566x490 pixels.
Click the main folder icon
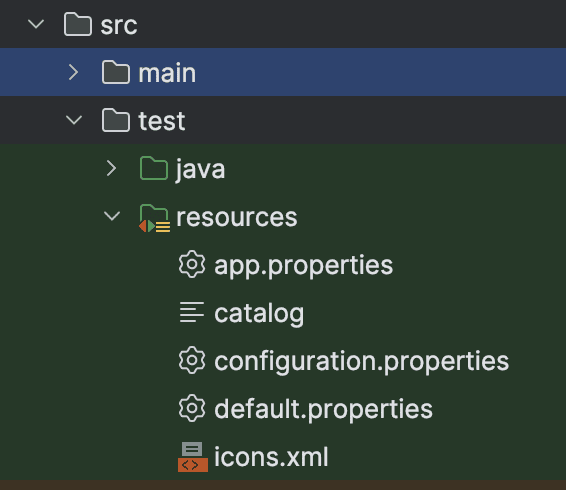click(x=116, y=72)
